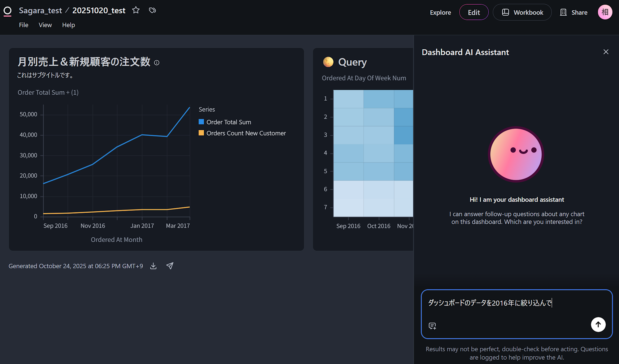Click the Edit button
The image size is (619, 364).
pyautogui.click(x=474, y=12)
